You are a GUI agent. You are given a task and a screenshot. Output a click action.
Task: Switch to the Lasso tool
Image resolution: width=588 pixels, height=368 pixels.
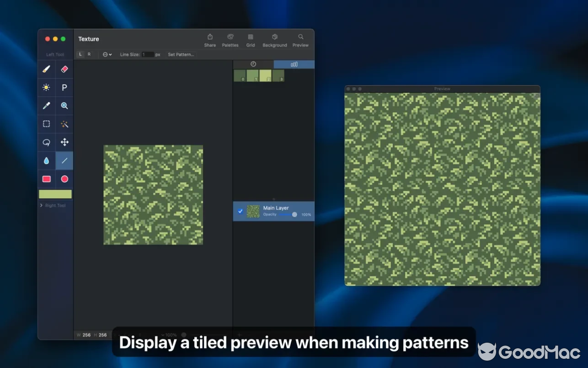click(46, 142)
